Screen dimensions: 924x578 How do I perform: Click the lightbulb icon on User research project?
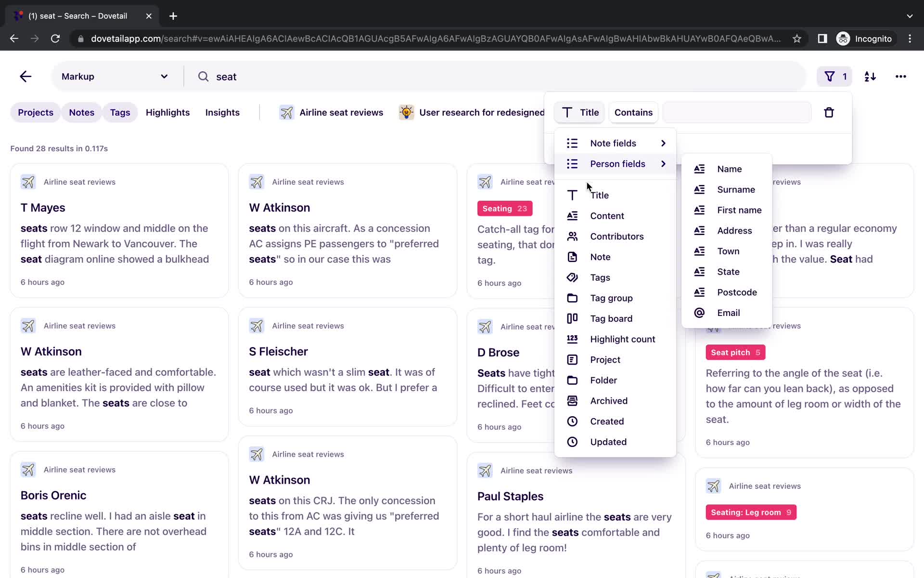pos(407,112)
